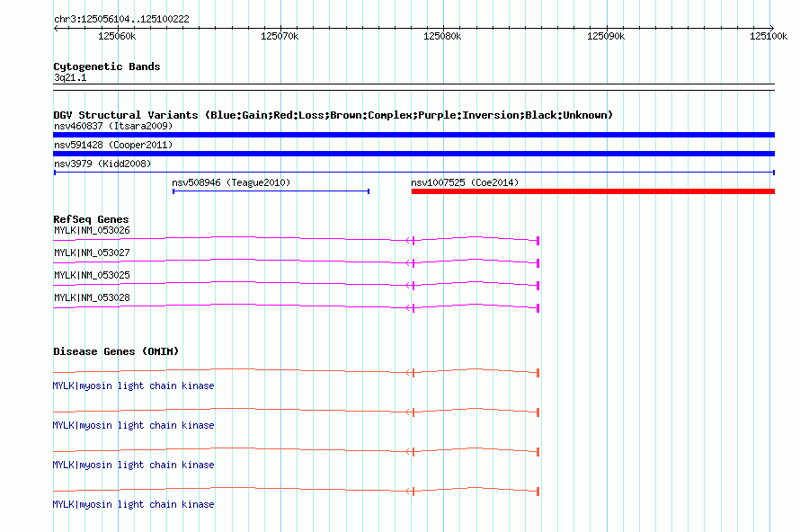Click the end exon block of MYLK|NM_053027
This screenshot has width=800, height=532.
point(538,262)
